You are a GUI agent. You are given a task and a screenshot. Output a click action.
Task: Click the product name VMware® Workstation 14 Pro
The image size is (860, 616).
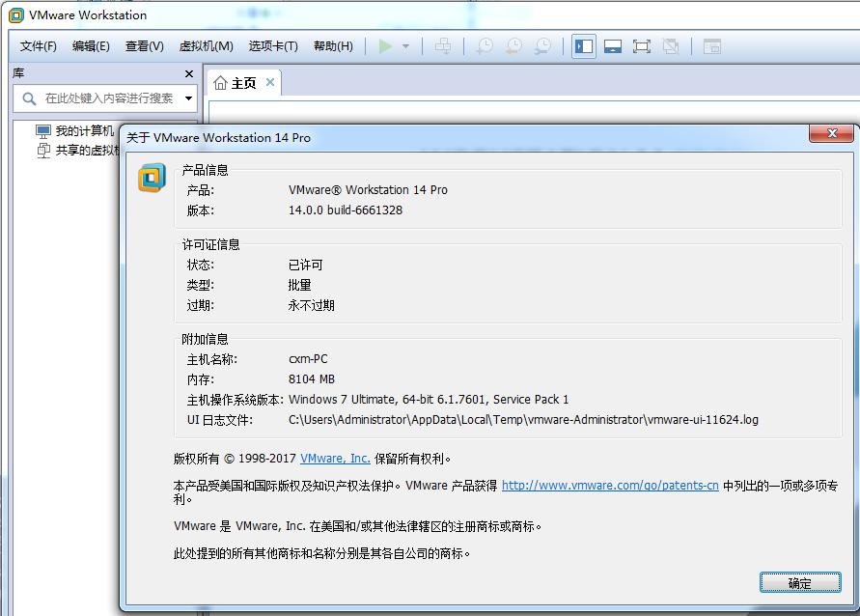pos(368,190)
